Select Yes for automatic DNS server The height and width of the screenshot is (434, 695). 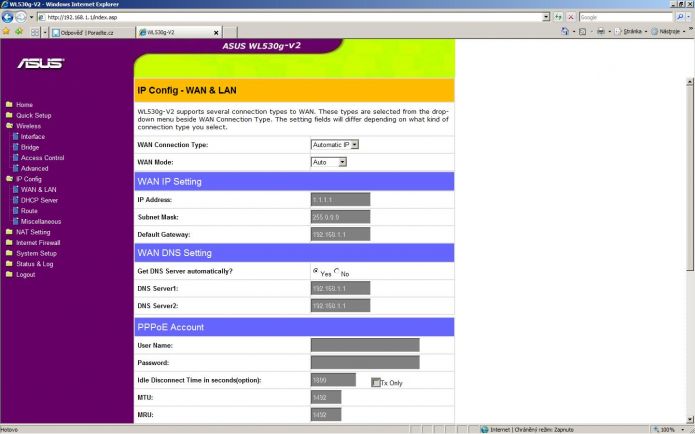pyautogui.click(x=316, y=271)
